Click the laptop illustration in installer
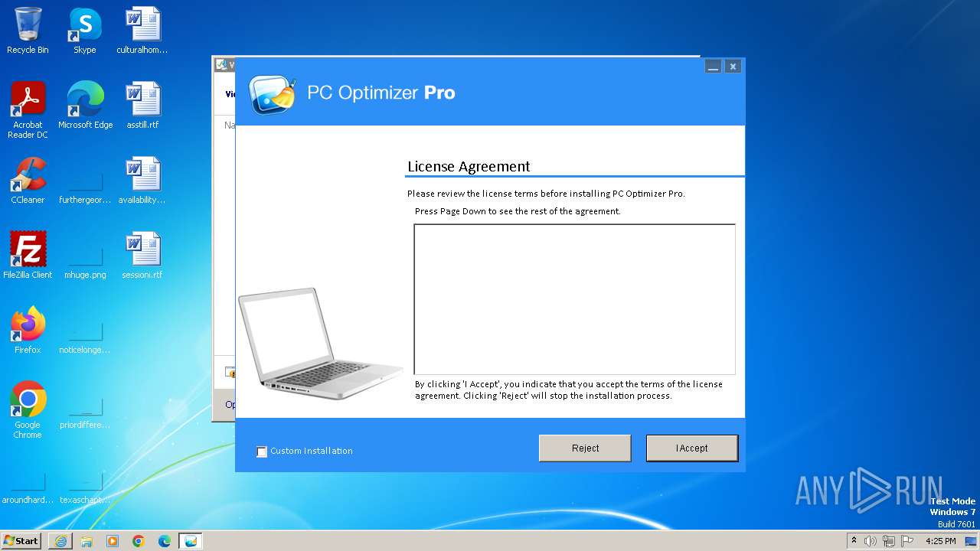Image resolution: width=980 pixels, height=551 pixels. (321, 344)
